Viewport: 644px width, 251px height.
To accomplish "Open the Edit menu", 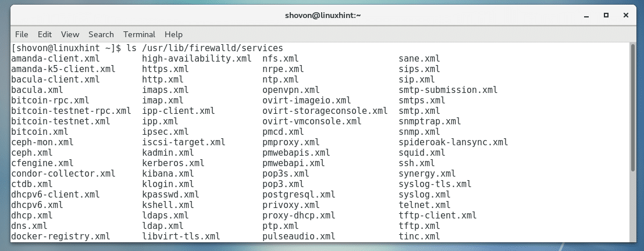I will [x=45, y=34].
